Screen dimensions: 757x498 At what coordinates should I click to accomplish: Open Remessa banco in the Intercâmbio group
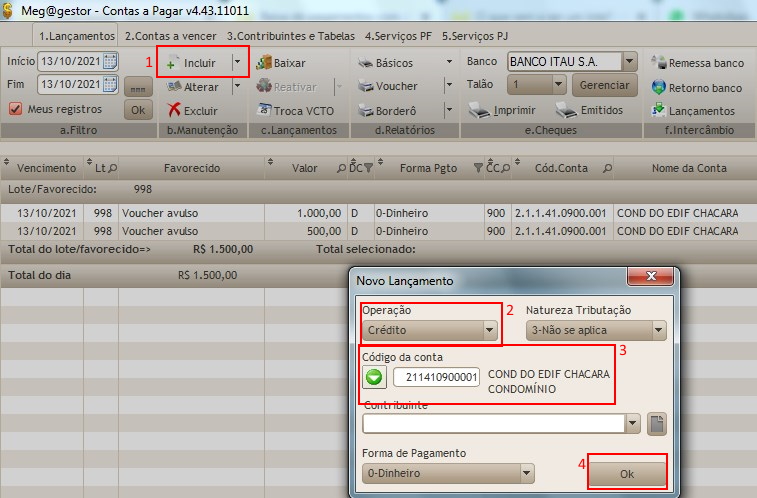pos(659,62)
